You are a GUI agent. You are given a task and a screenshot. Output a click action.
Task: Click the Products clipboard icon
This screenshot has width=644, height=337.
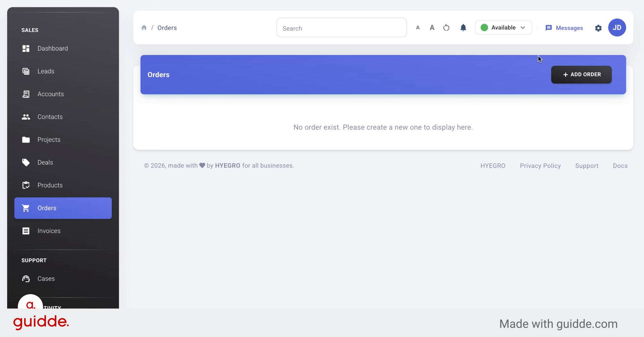coord(26,185)
